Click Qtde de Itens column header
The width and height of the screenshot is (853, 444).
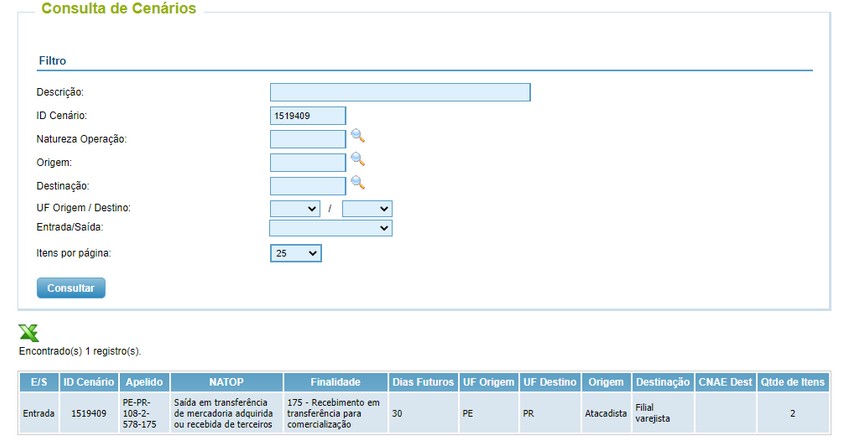pyautogui.click(x=793, y=382)
